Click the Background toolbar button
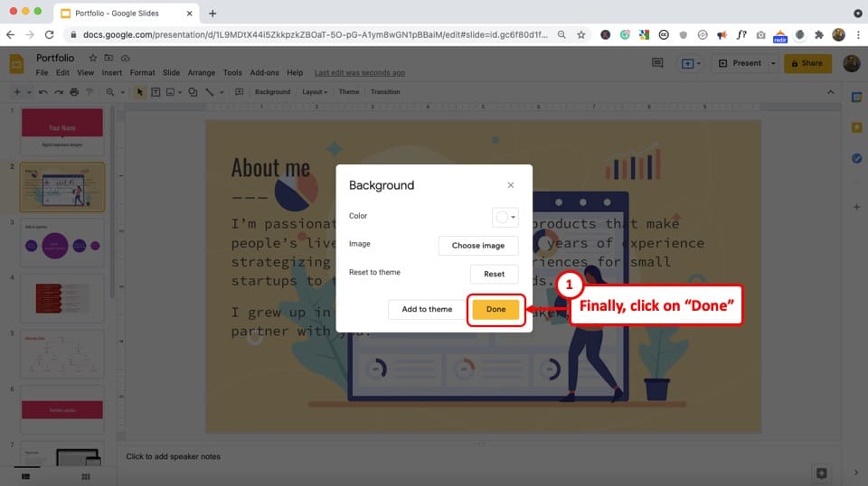The width and height of the screenshot is (868, 486). (x=272, y=92)
